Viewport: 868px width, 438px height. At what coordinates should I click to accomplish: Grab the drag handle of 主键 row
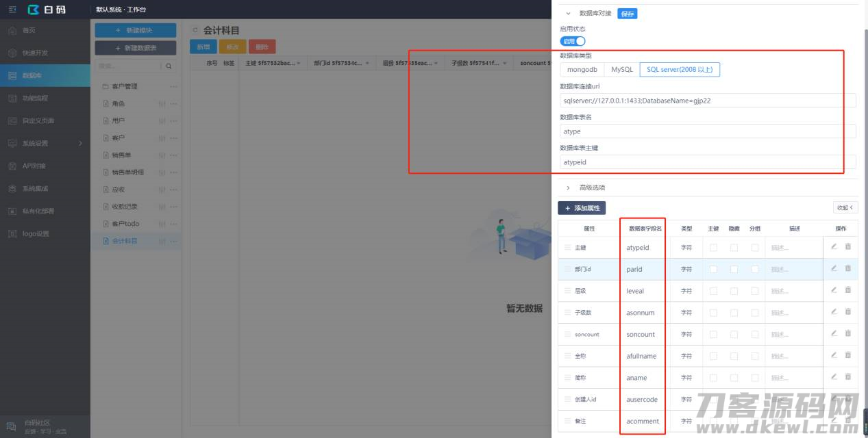point(567,248)
